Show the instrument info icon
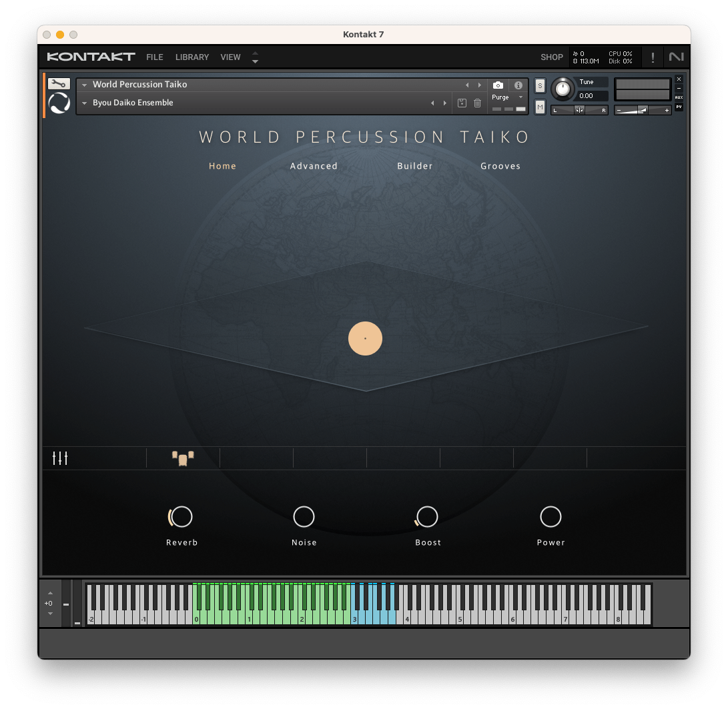 click(518, 85)
